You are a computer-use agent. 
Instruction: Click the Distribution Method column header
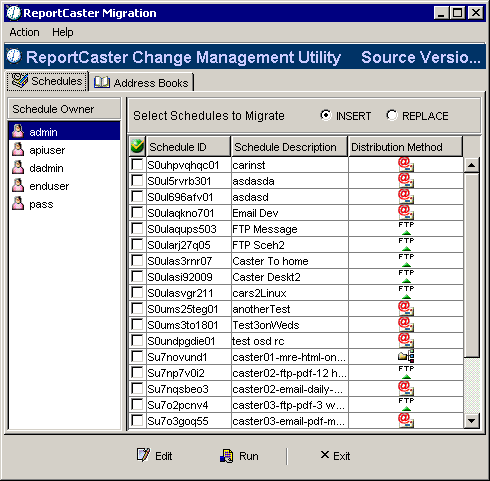point(405,147)
